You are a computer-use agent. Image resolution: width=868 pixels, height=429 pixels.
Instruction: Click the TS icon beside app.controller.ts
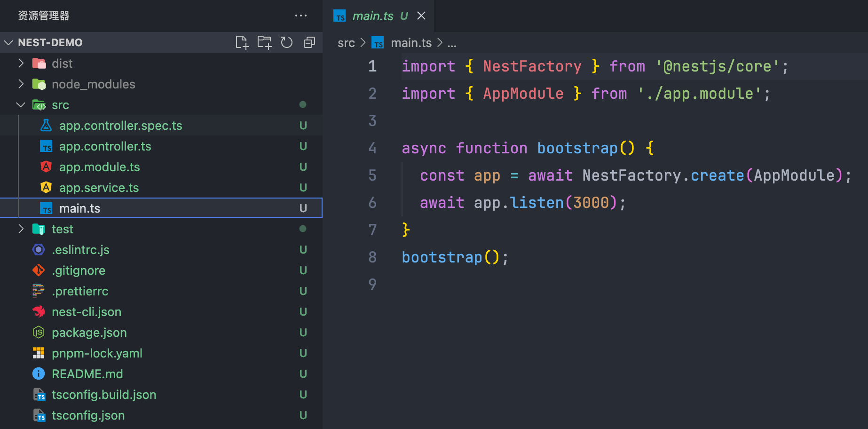(x=46, y=146)
